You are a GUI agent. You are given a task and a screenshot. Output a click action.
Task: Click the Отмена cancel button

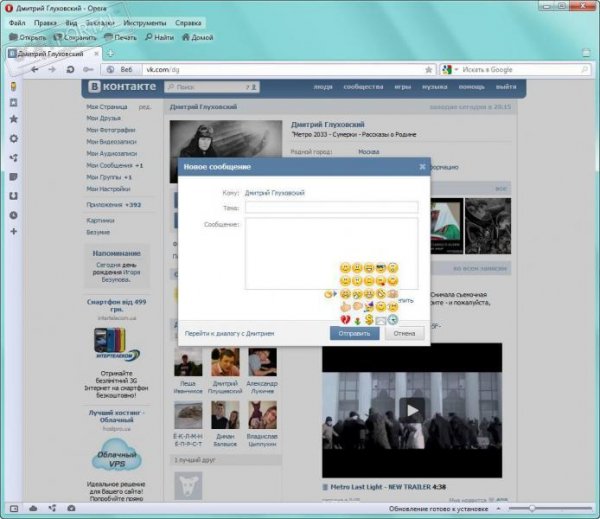[404, 333]
